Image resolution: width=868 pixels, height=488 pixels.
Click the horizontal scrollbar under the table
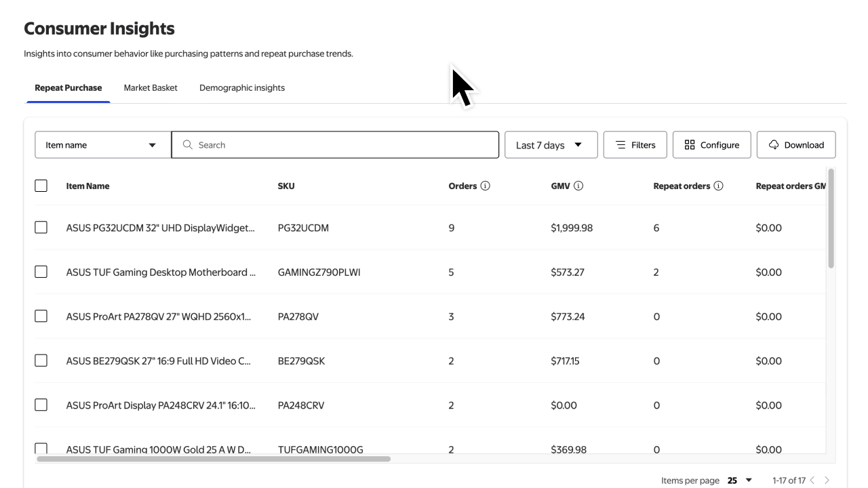click(214, 459)
